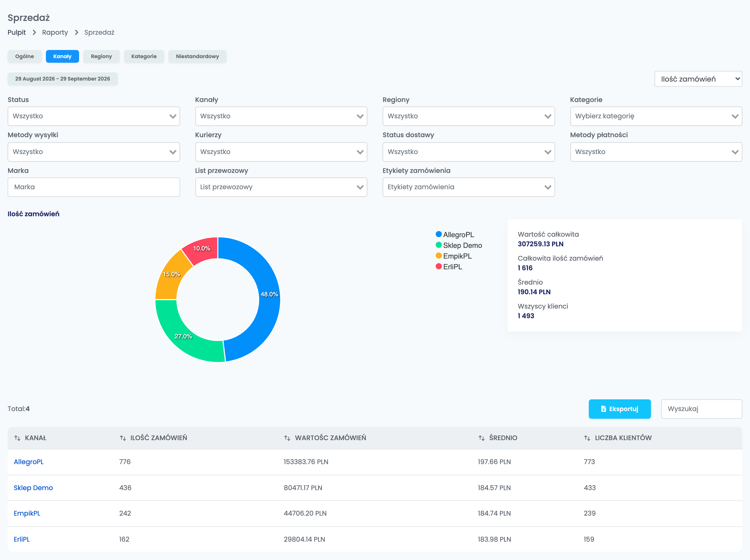The image size is (750, 560).
Task: Sort by Ilość zamówień column arrows icon
Action: [123, 438]
